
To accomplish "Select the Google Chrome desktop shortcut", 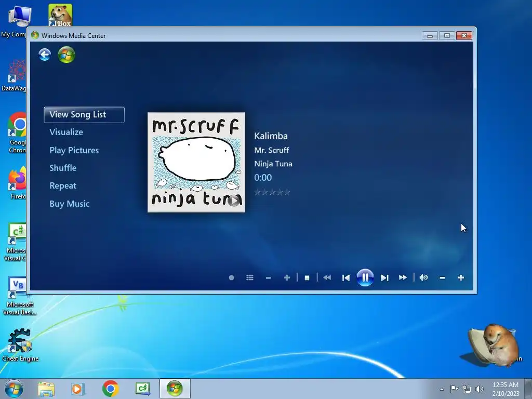I will point(17,132).
